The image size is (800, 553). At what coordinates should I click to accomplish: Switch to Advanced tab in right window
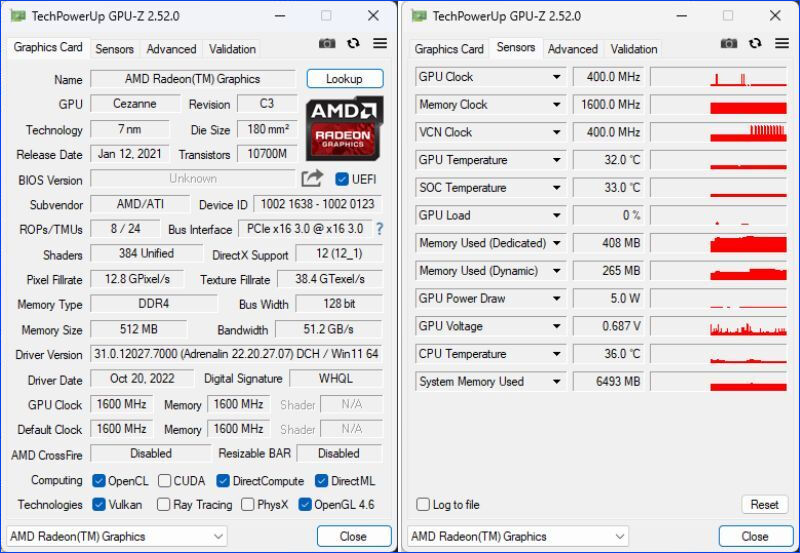point(572,49)
